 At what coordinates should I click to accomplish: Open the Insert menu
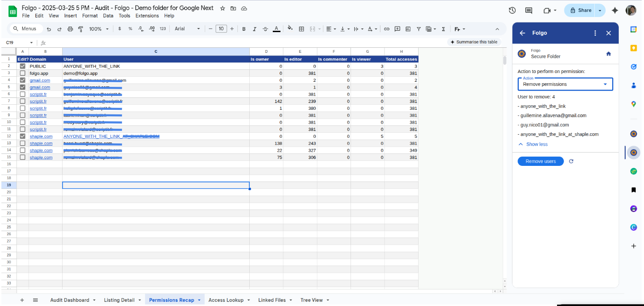point(70,16)
